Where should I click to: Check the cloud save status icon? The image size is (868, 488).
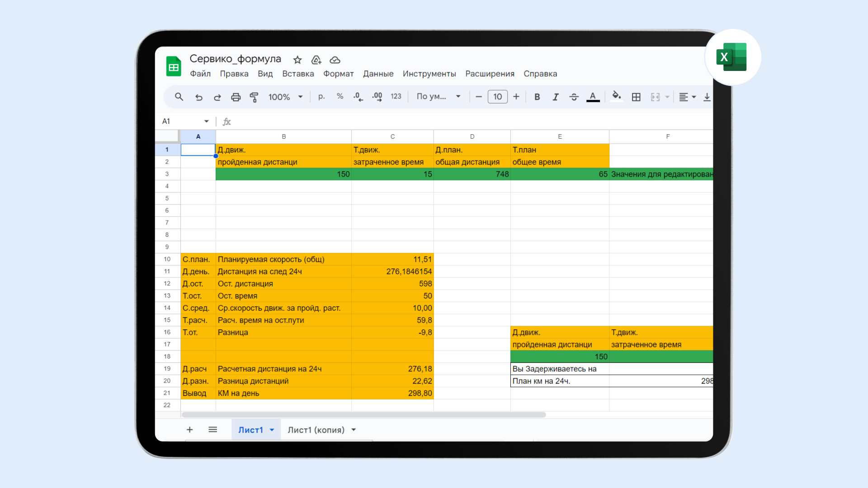pos(335,60)
